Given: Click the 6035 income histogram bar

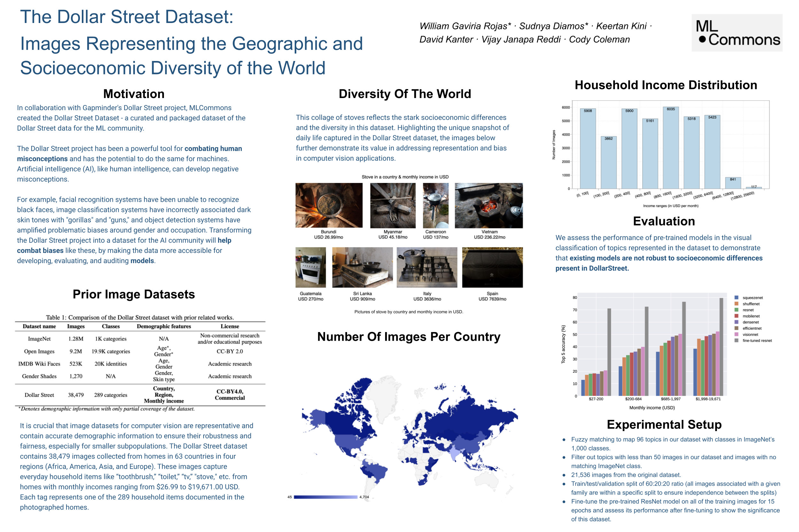Looking at the screenshot, I should (670, 148).
